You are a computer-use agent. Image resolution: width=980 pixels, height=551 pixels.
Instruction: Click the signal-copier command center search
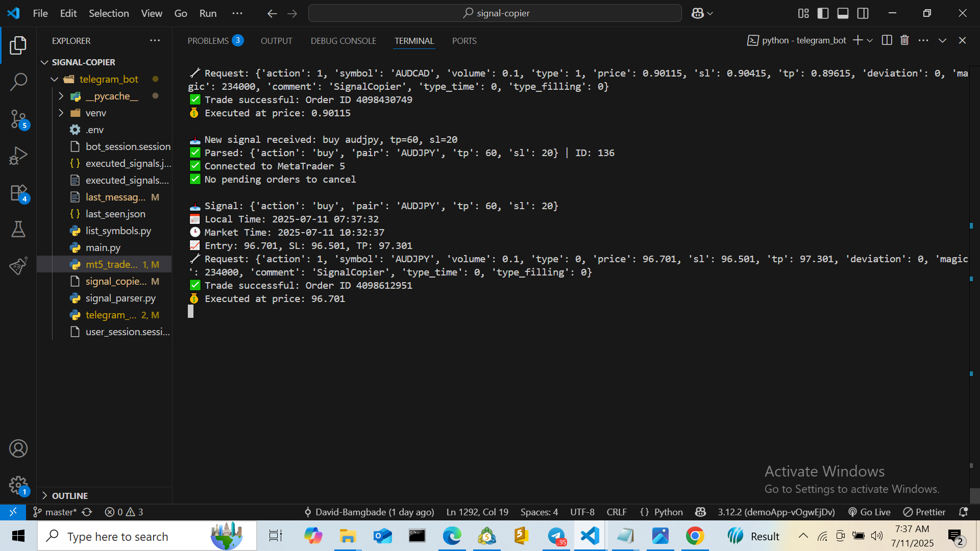[x=495, y=13]
